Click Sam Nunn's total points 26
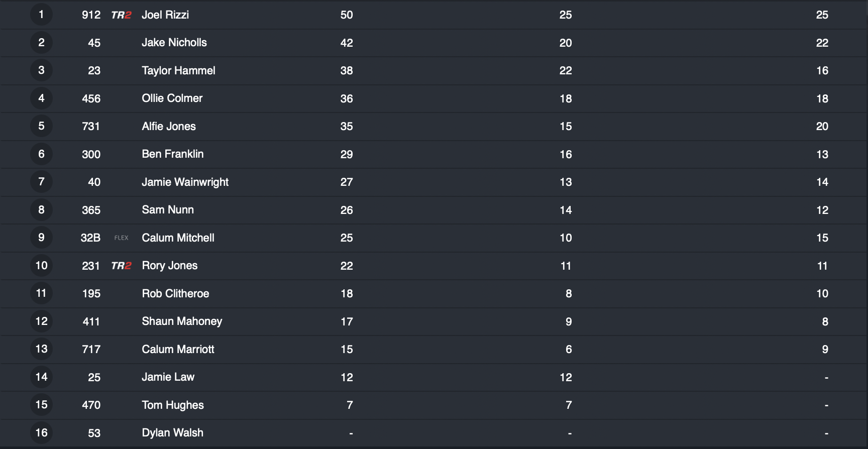 click(347, 210)
